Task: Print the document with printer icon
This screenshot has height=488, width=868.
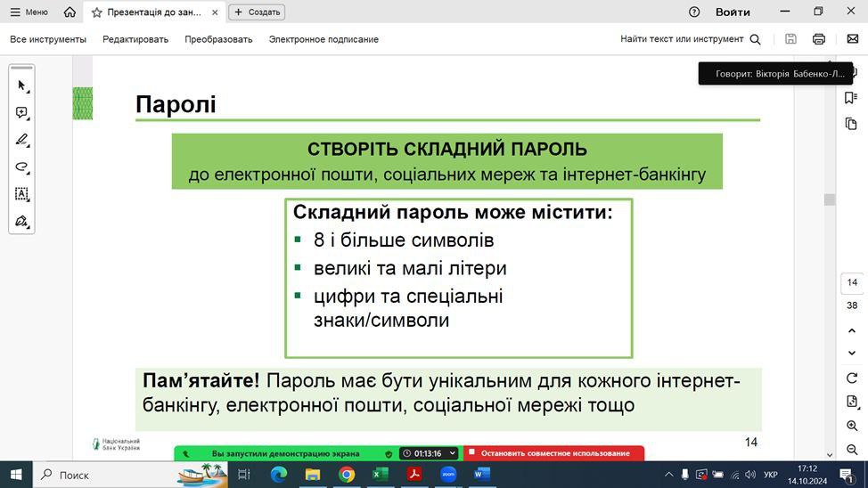Action: coord(819,39)
